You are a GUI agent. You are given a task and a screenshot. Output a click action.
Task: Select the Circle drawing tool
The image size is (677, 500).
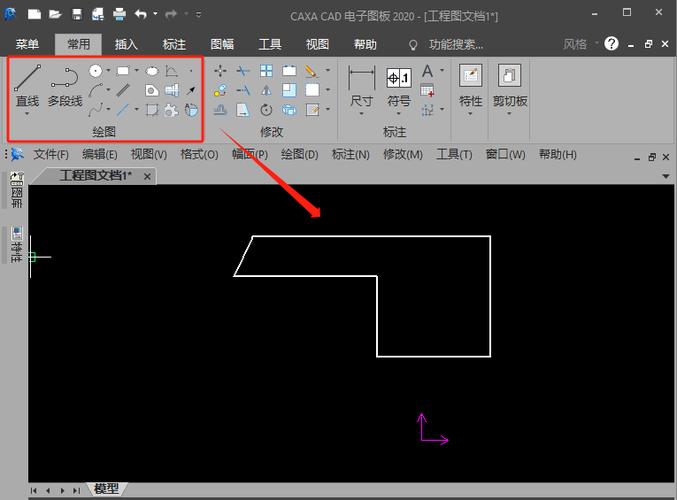(x=95, y=70)
